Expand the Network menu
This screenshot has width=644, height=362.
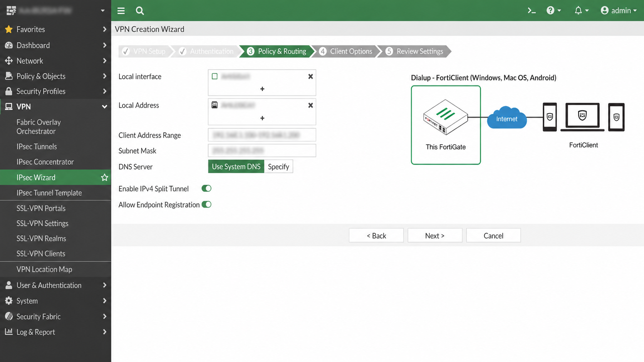(x=55, y=61)
